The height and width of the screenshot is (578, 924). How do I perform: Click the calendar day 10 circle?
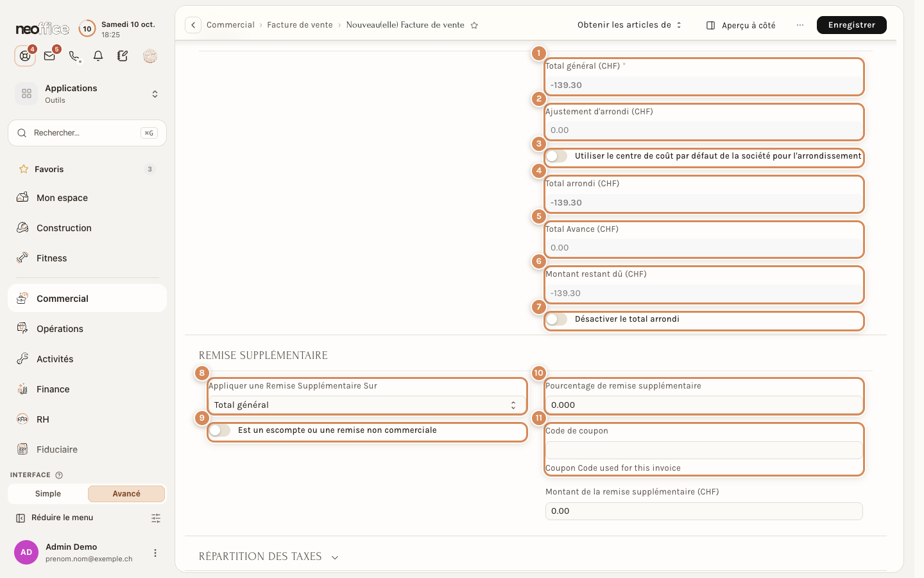pyautogui.click(x=87, y=29)
